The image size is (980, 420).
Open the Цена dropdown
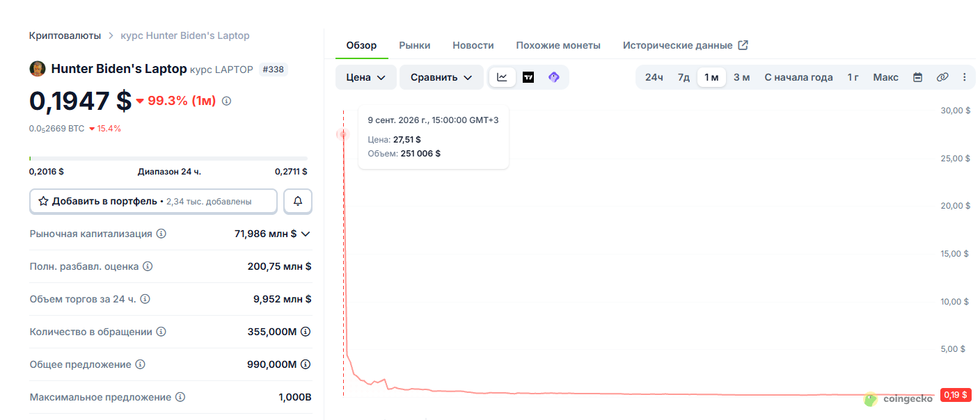tap(365, 77)
